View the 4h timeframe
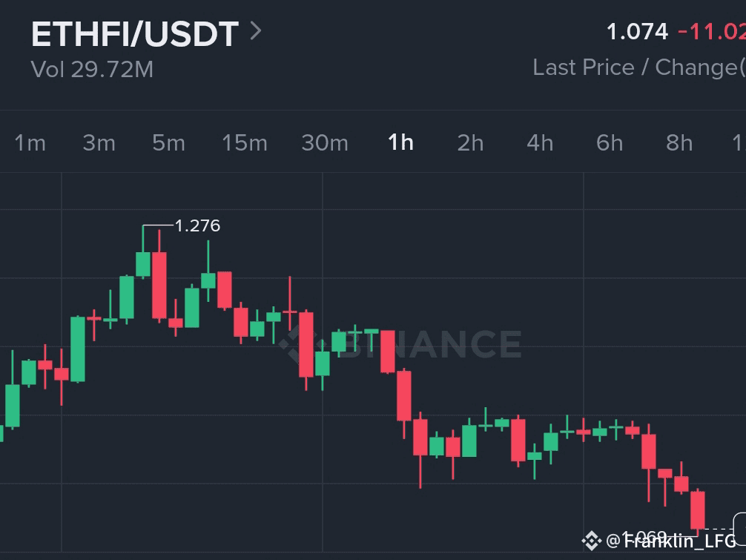This screenshot has height=560, width=746. pyautogui.click(x=539, y=143)
